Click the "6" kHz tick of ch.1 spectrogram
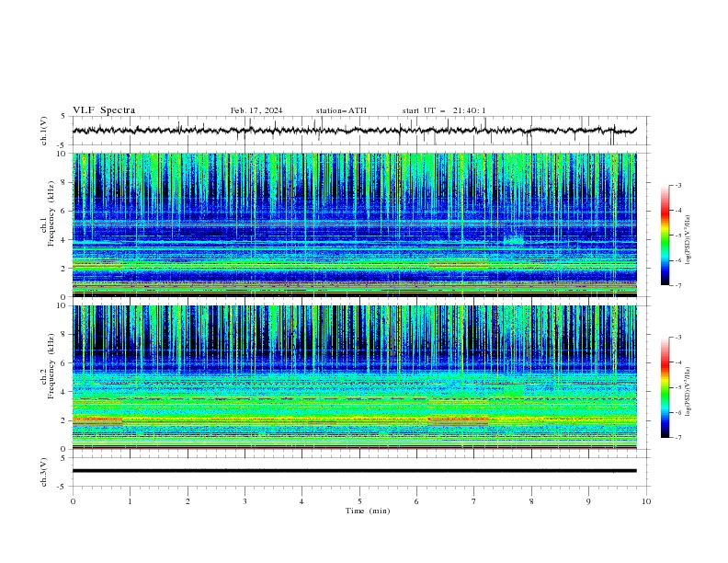The width and height of the screenshot is (728, 563). click(65, 211)
